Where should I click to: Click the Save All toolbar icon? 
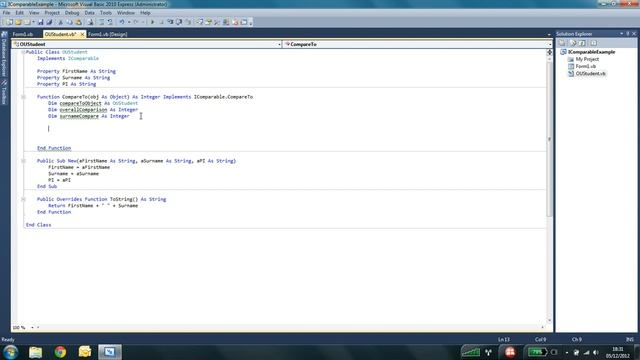(x=49, y=22)
